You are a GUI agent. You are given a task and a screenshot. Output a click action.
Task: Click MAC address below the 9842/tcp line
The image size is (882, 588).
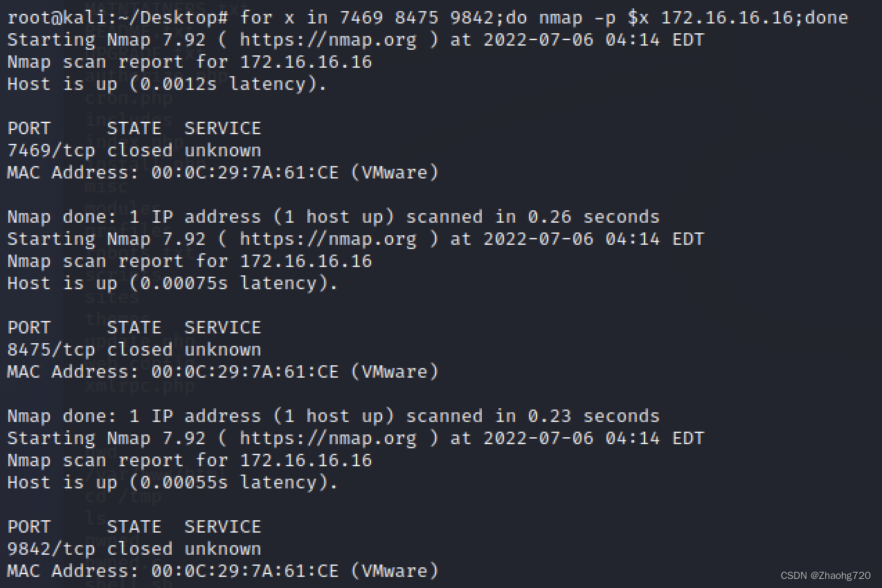pyautogui.click(x=245, y=571)
